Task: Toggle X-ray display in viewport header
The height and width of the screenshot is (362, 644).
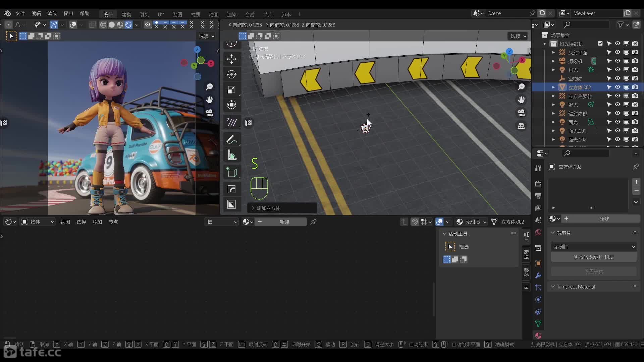Action: click(x=92, y=25)
